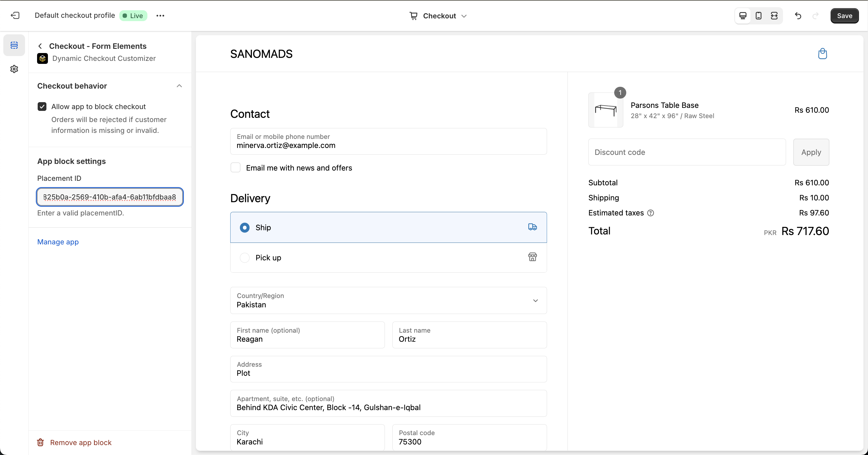Click the Live status badge
The width and height of the screenshot is (868, 455).
(133, 15)
